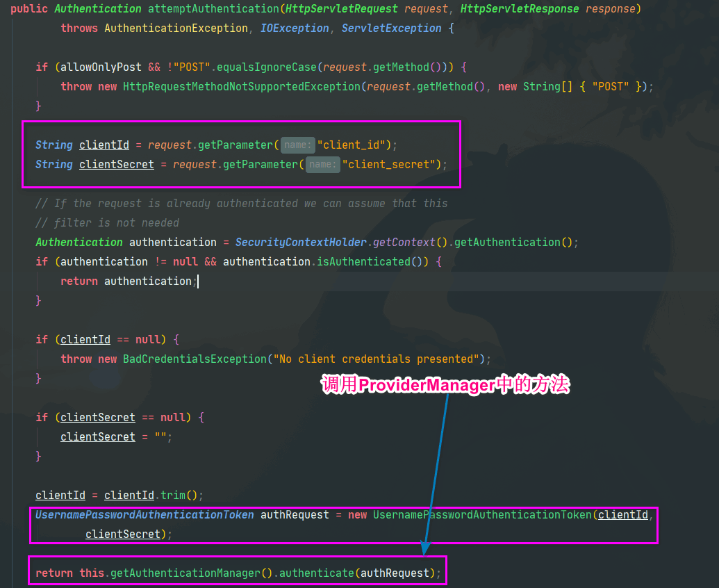Click "No client credentials presented" string
Viewport: 719px width, 588px height.
[x=376, y=359]
